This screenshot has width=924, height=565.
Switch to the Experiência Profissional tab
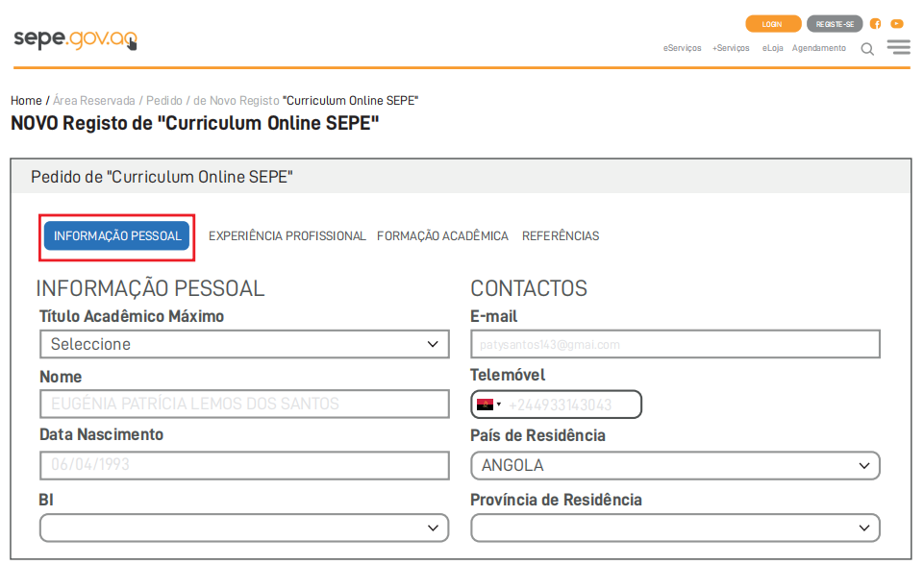click(287, 236)
